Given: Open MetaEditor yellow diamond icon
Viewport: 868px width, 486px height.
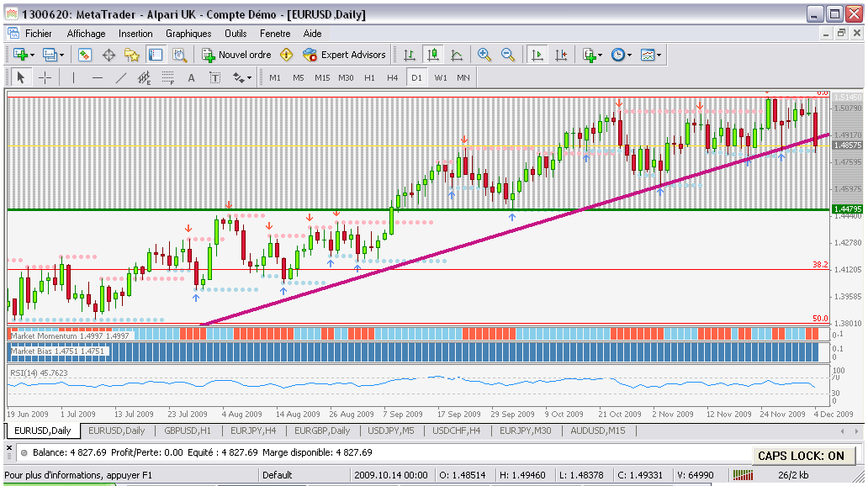Looking at the screenshot, I should 286,55.
